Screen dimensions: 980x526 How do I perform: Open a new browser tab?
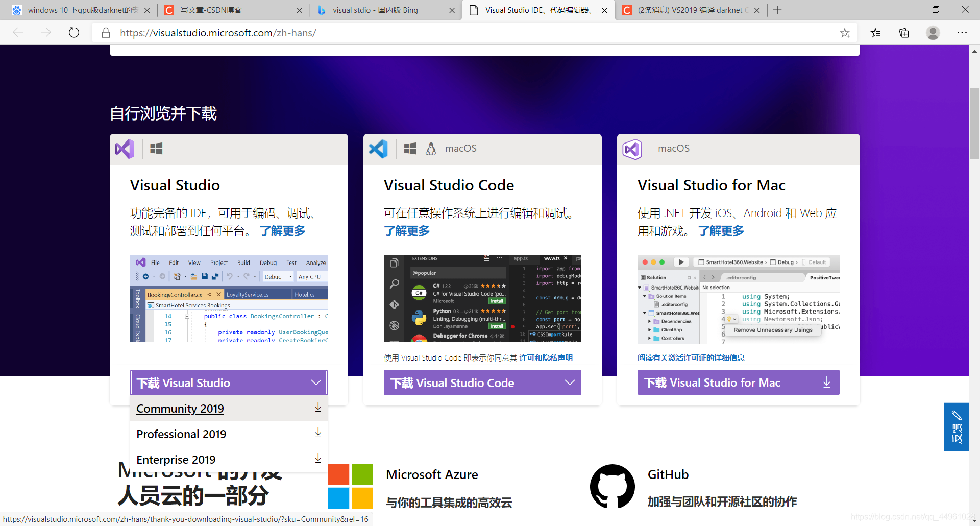pos(777,10)
